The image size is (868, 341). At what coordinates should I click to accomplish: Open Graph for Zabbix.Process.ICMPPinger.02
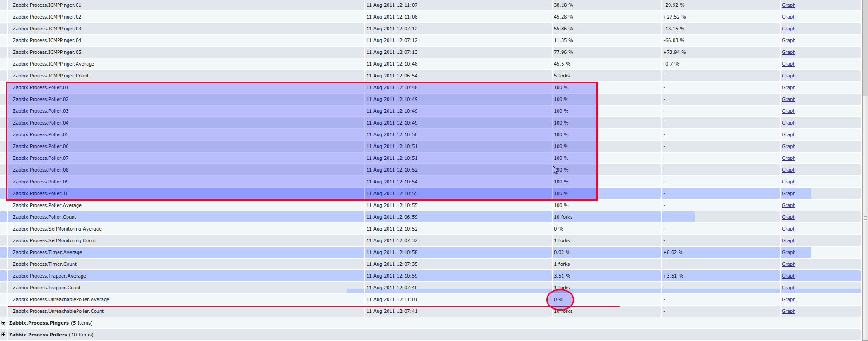788,17
